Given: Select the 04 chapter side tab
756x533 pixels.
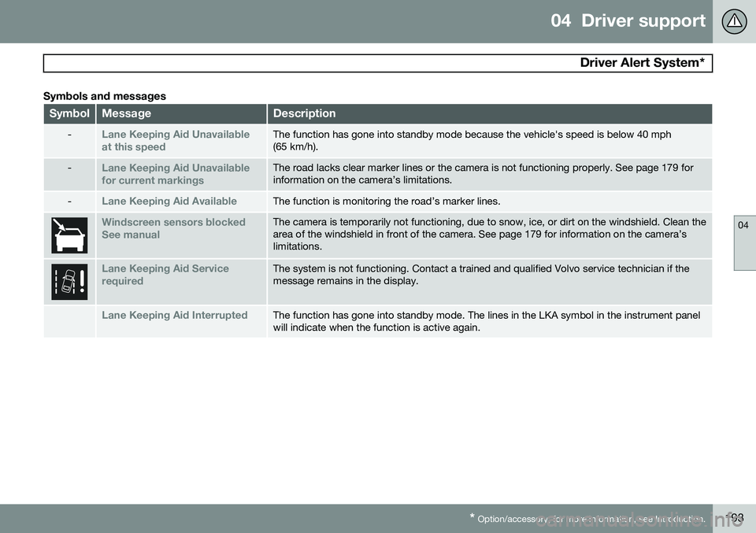Looking at the screenshot, I should (x=744, y=243).
